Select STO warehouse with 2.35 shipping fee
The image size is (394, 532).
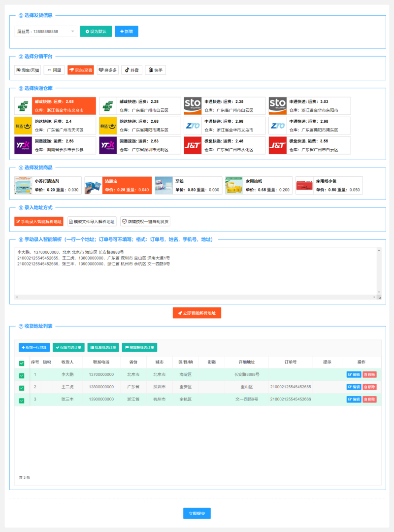pyautogui.click(x=224, y=105)
